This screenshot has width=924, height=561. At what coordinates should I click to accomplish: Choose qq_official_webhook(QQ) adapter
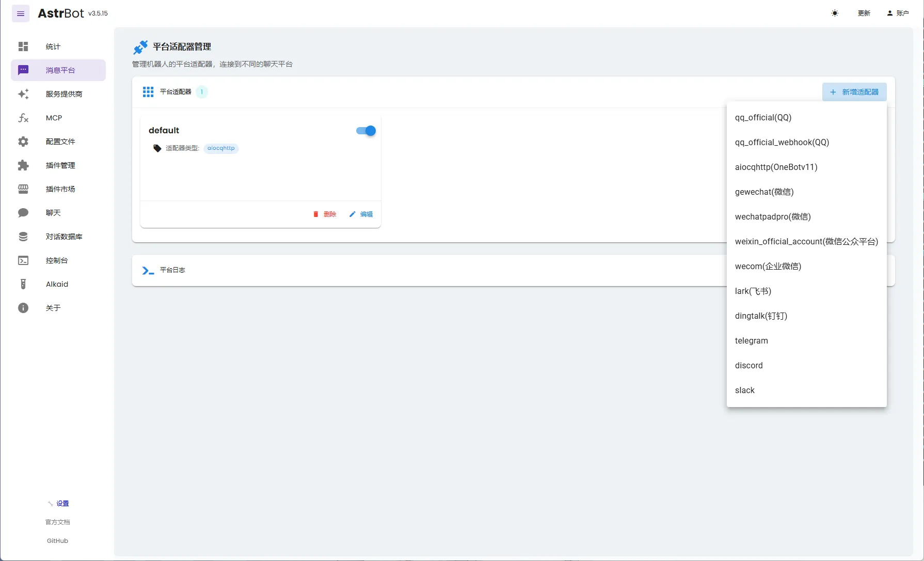tap(807, 142)
